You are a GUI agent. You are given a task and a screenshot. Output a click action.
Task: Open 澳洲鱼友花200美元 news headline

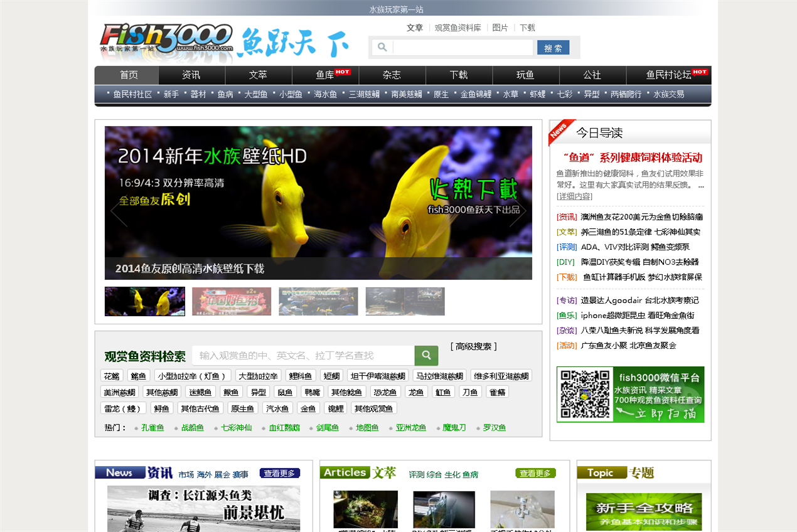pos(641,217)
